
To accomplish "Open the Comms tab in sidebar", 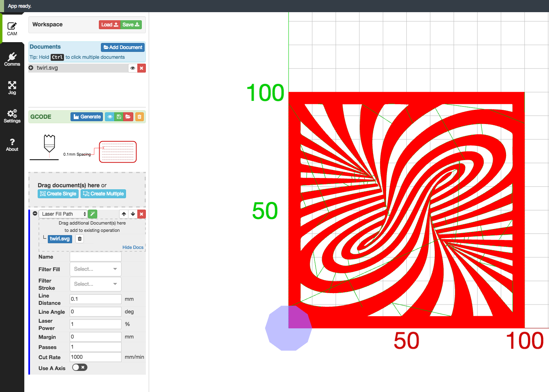I will (x=12, y=59).
